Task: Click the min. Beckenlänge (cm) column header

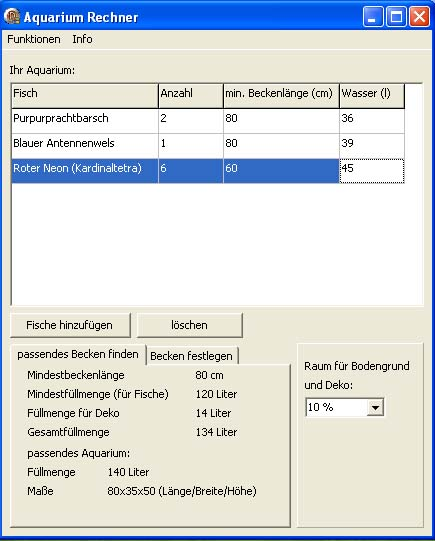Action: point(281,96)
